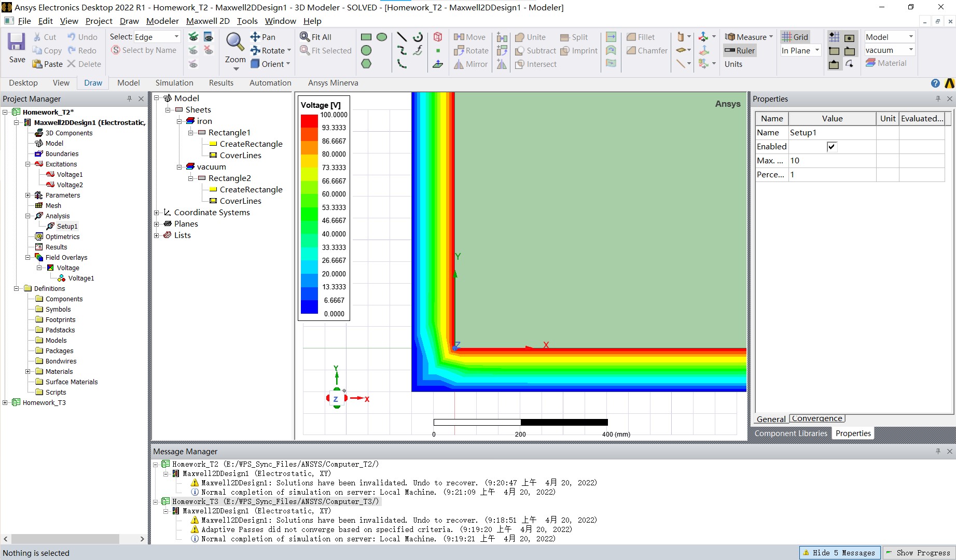
Task: Toggle the Grid display button
Action: (795, 37)
